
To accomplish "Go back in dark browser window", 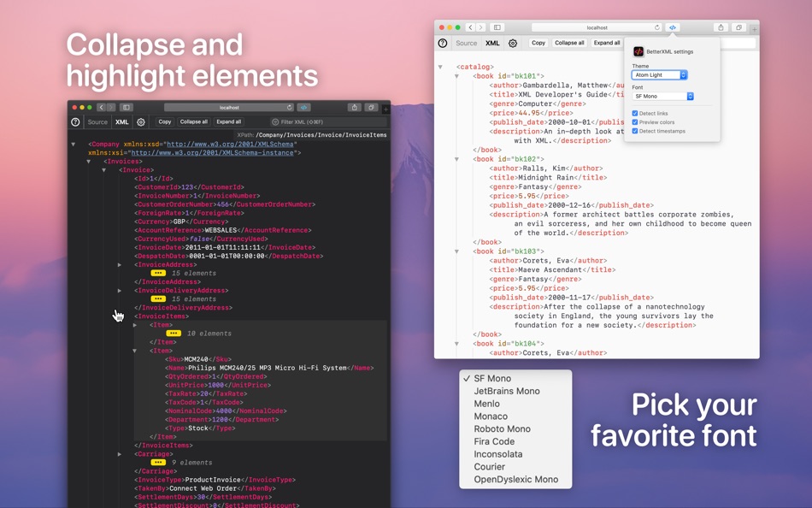I will click(x=102, y=107).
